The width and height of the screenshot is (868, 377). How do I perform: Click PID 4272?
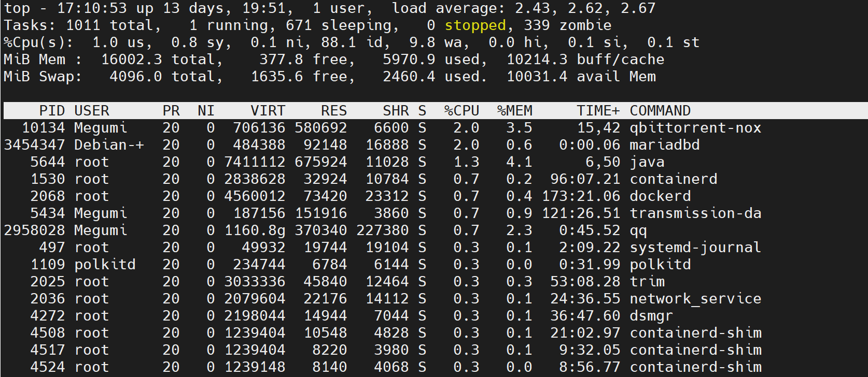pyautogui.click(x=48, y=316)
